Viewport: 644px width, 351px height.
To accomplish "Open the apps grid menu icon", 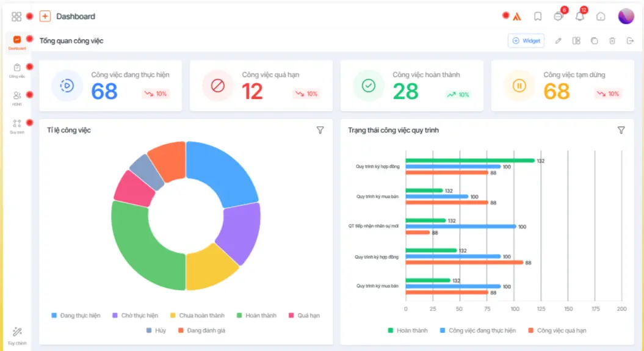I will [16, 16].
